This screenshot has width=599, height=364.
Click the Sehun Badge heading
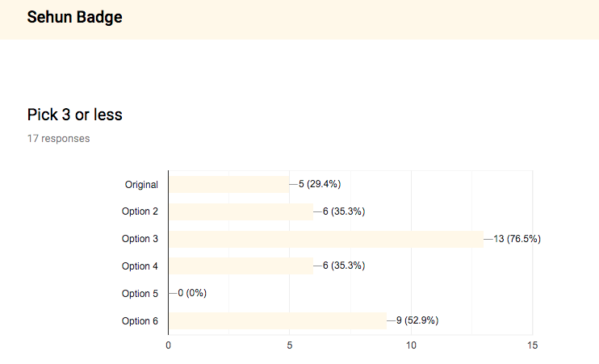(75, 17)
